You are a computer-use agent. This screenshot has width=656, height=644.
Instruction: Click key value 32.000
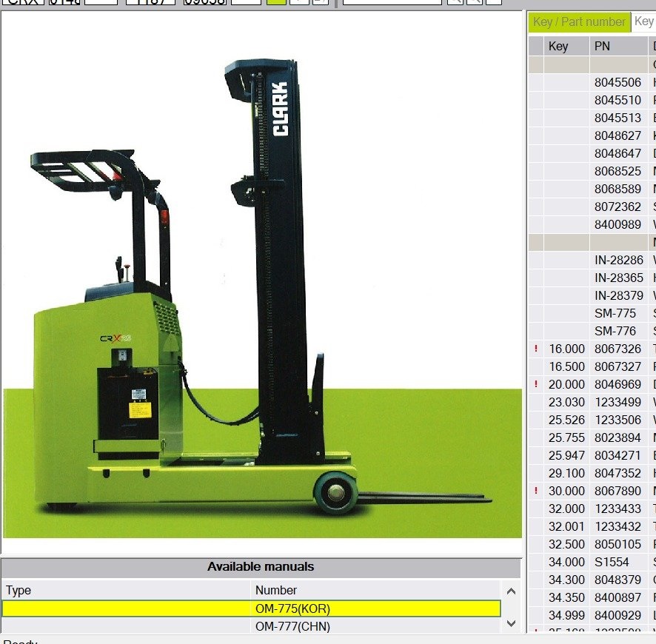coord(566,509)
